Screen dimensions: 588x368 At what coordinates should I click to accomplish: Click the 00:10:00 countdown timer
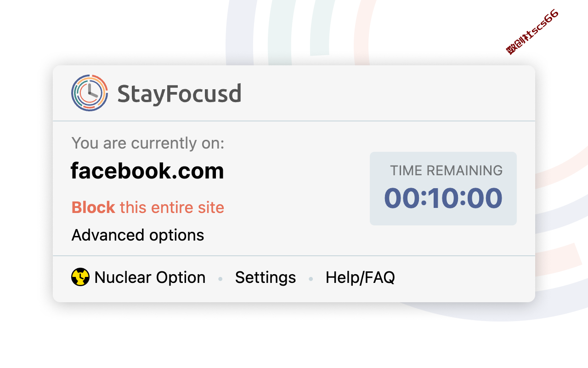click(x=443, y=198)
